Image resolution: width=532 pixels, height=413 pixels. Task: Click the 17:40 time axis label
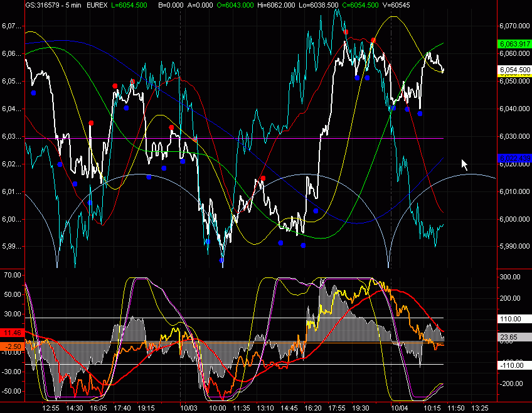[x=122, y=408]
